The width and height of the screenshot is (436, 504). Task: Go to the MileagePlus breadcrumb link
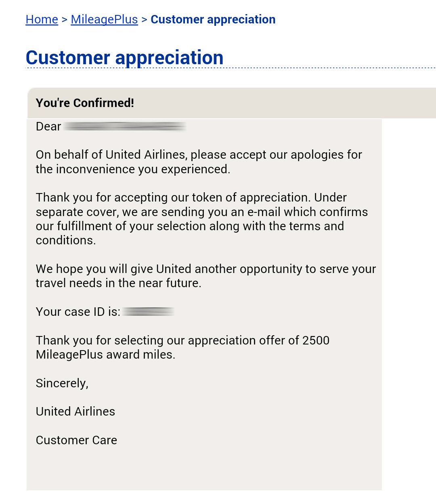point(104,19)
